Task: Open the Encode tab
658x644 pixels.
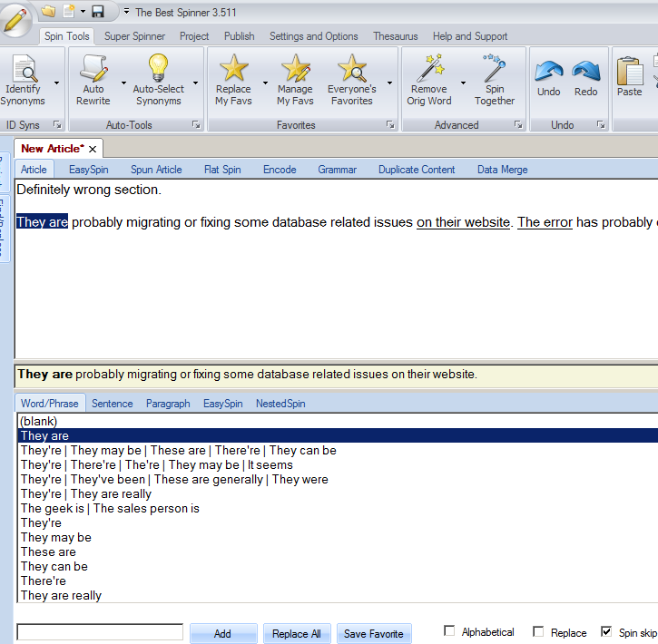Action: [280, 170]
